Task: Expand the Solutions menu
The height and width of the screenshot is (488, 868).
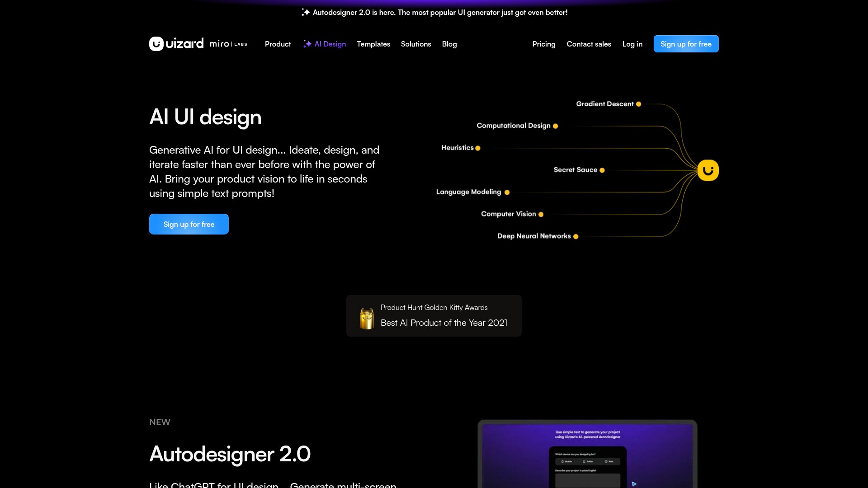Action: pos(416,44)
